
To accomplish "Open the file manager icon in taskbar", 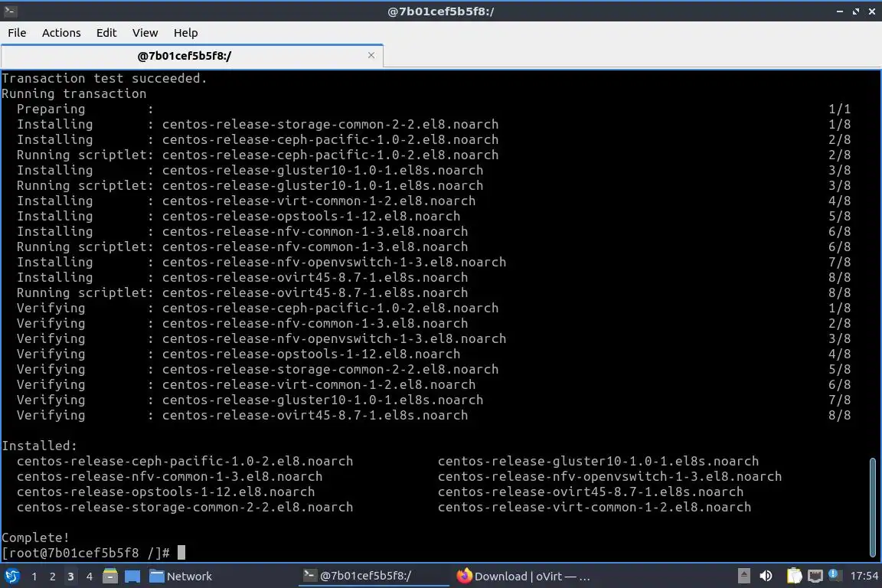I will click(x=110, y=576).
